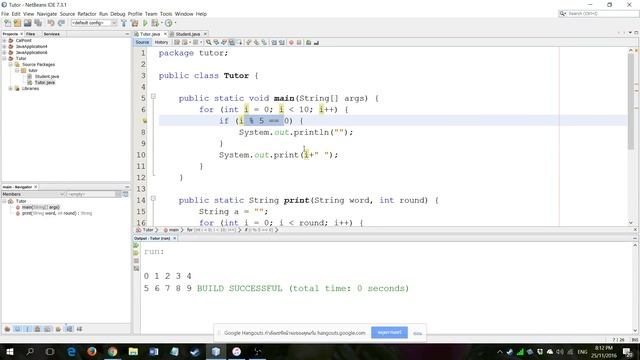The image size is (640, 360).
Task: Click the Profile Project icon
Action: click(168, 23)
